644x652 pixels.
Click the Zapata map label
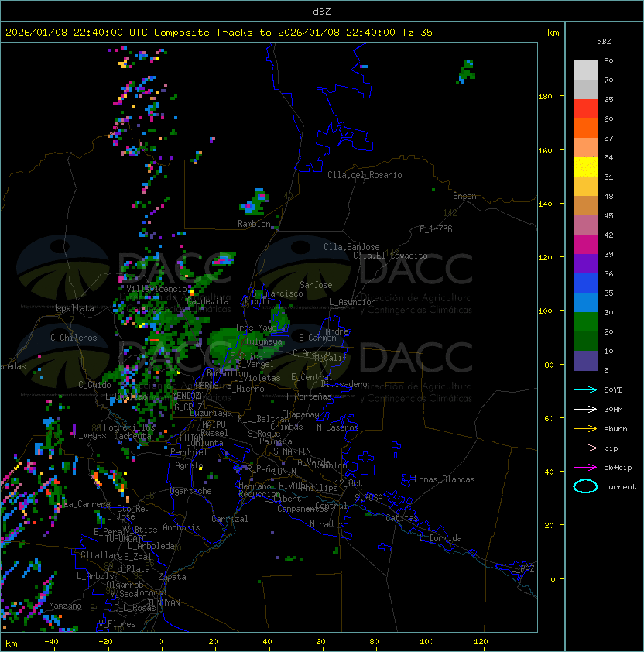(172, 577)
